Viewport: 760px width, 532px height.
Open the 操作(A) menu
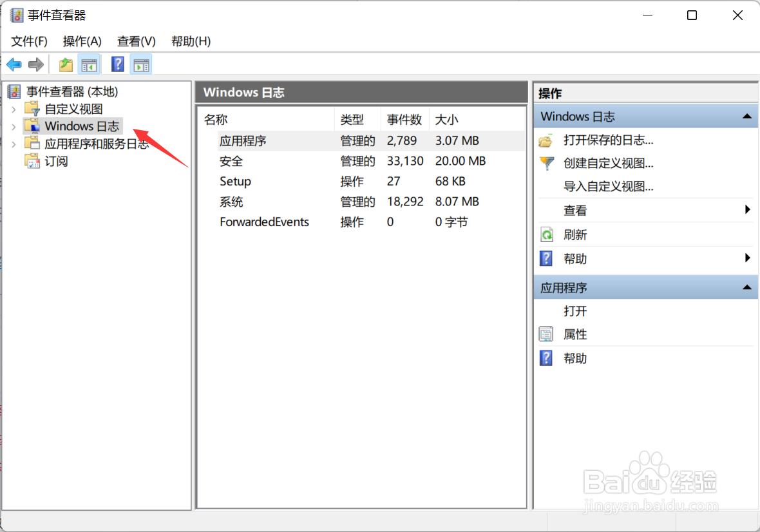82,41
